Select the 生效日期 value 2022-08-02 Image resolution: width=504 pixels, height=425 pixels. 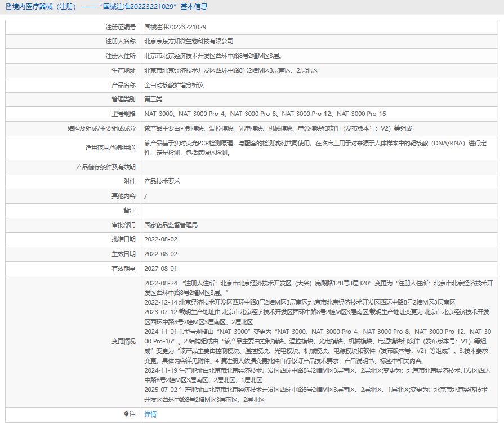point(160,254)
